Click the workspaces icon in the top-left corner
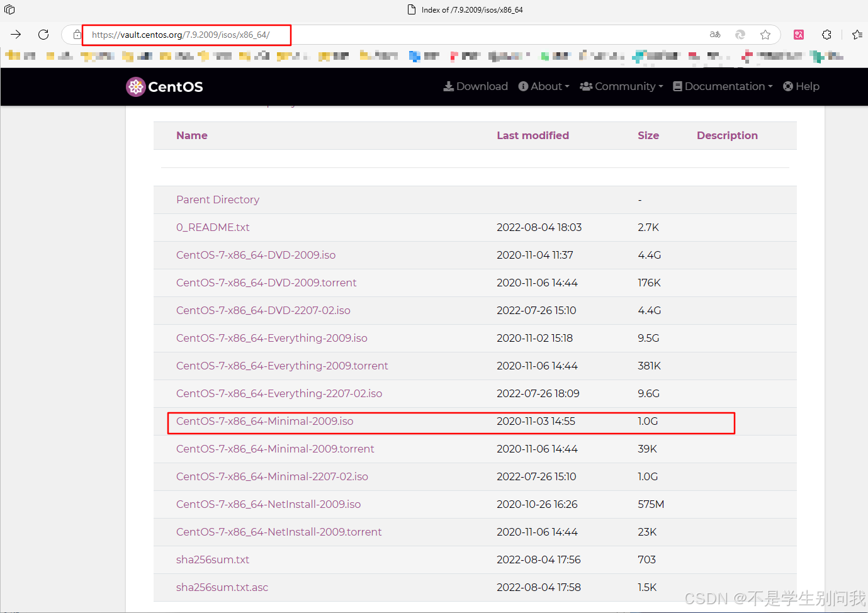Viewport: 868px width, 613px height. coord(9,9)
